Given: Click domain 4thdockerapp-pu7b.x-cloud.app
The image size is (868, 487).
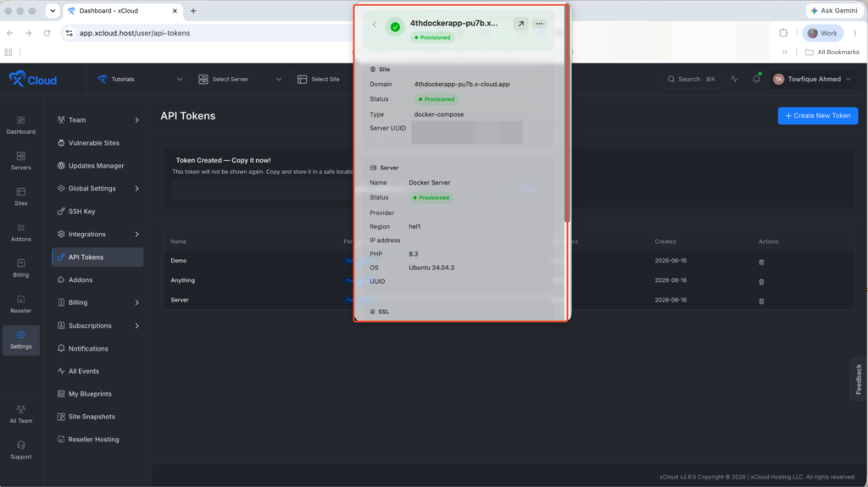Looking at the screenshot, I should click(x=462, y=84).
